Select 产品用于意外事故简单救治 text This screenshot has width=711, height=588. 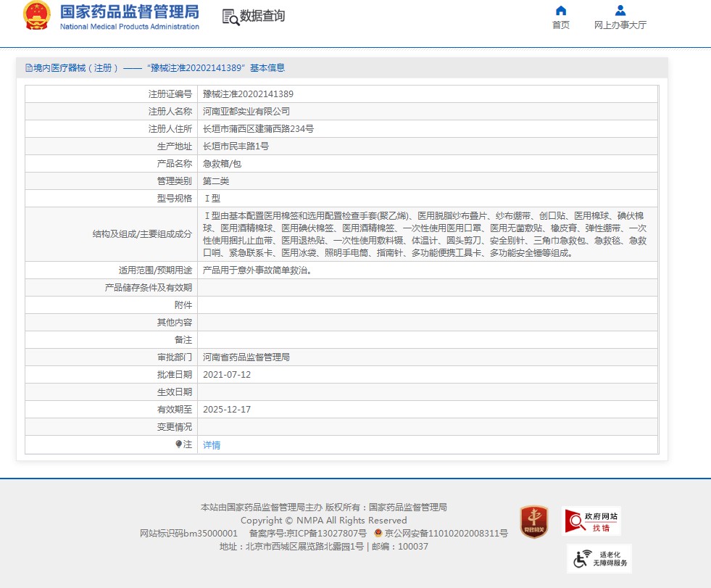(257, 270)
